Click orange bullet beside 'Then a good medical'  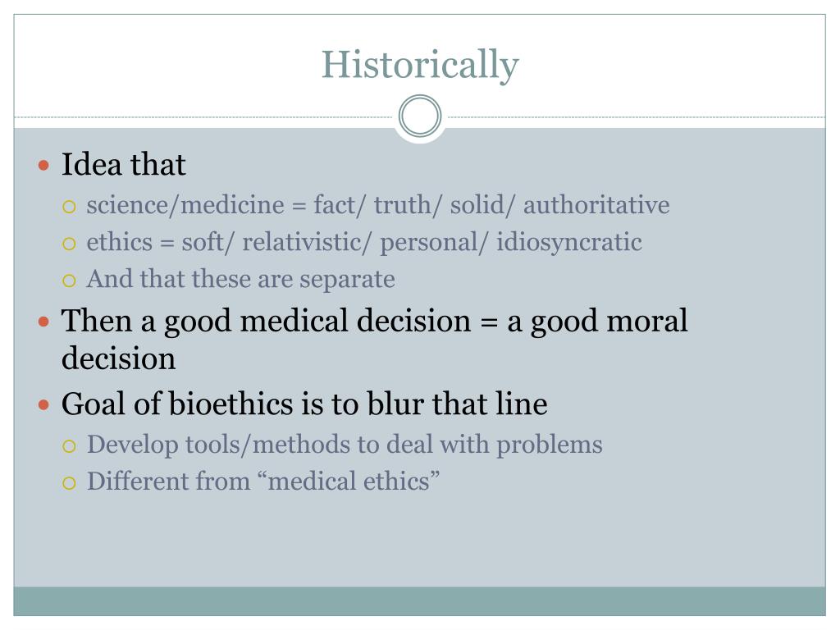coord(44,322)
